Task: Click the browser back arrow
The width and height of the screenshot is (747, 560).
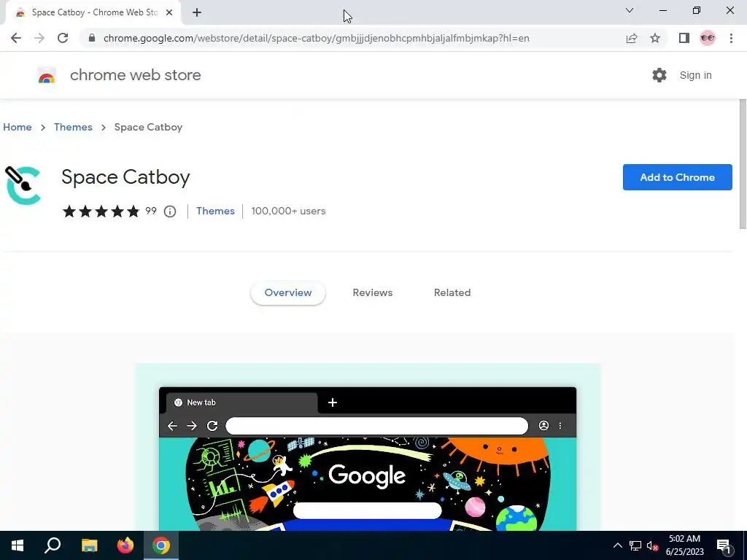Action: (16, 38)
